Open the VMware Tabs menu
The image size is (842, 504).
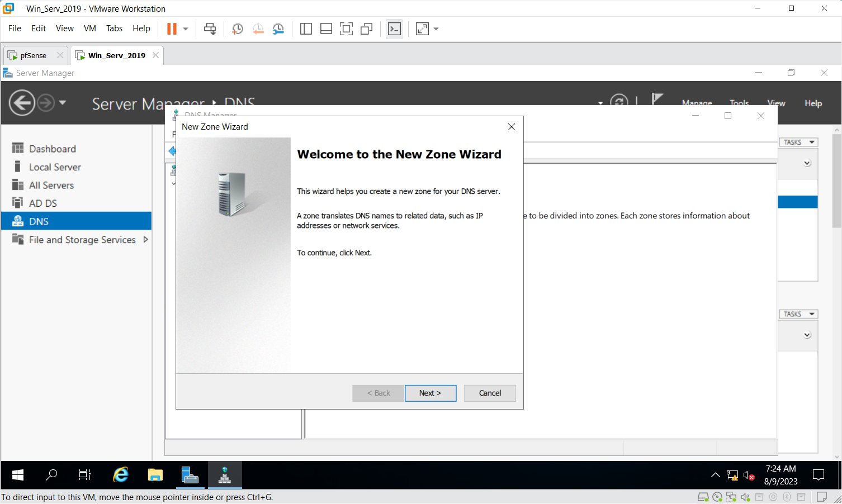[x=114, y=28]
